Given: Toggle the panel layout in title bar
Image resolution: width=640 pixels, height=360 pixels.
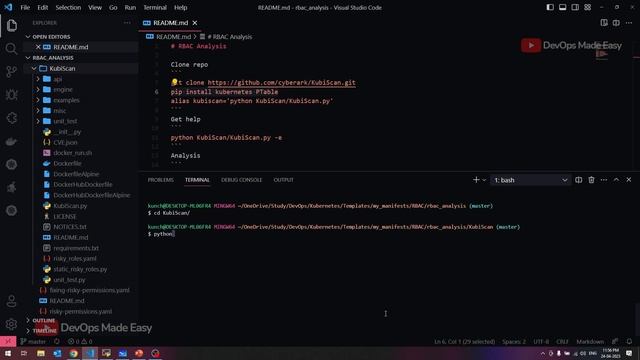Looking at the screenshot, I should coord(562,7).
